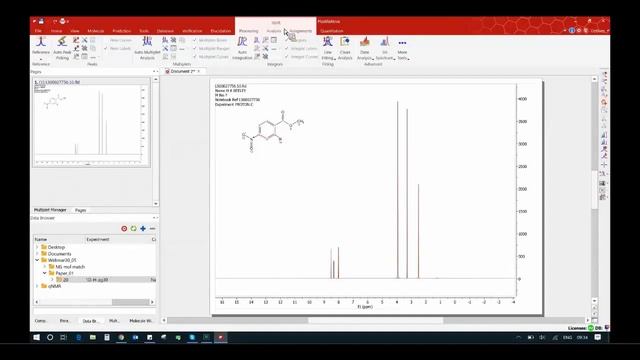Screen dimensions: 640x360
Task: Switch to the View ribbon tab
Action: click(75, 31)
